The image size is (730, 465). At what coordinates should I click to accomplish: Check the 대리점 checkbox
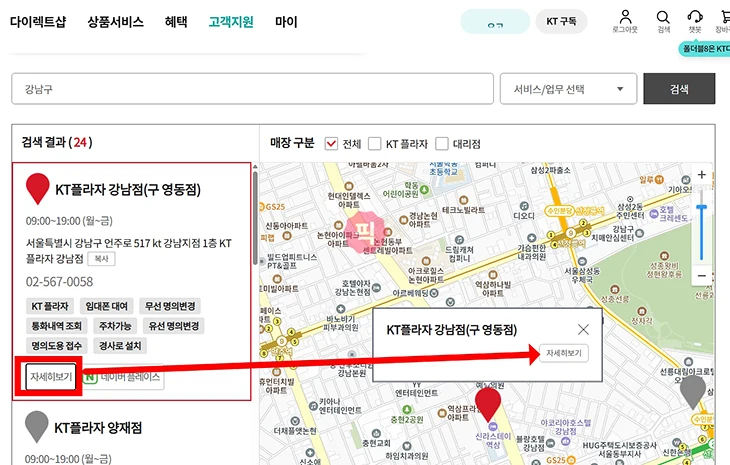442,144
